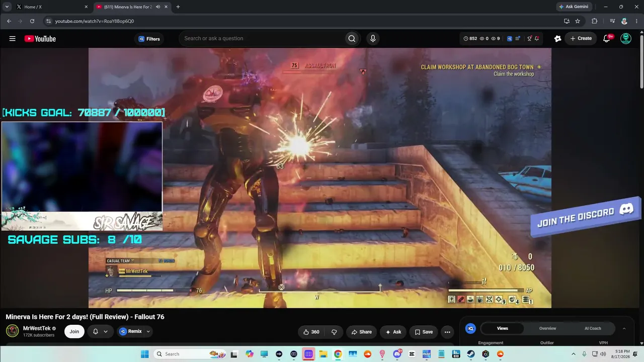The height and width of the screenshot is (362, 644).
Task: Collapse the vidIQ stats panel chevron
Action: [x=624, y=328]
